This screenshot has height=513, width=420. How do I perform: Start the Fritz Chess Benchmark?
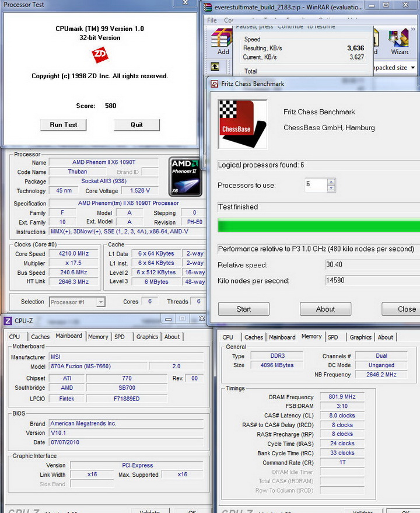244,309
